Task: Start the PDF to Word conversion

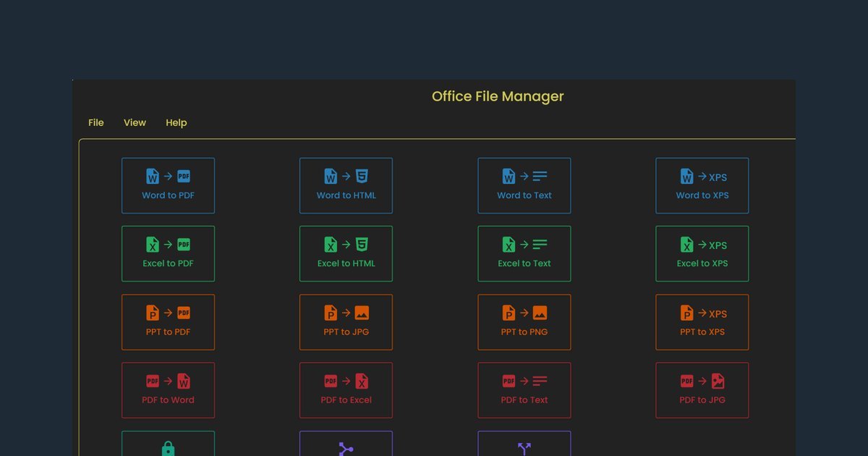Action: tap(168, 390)
